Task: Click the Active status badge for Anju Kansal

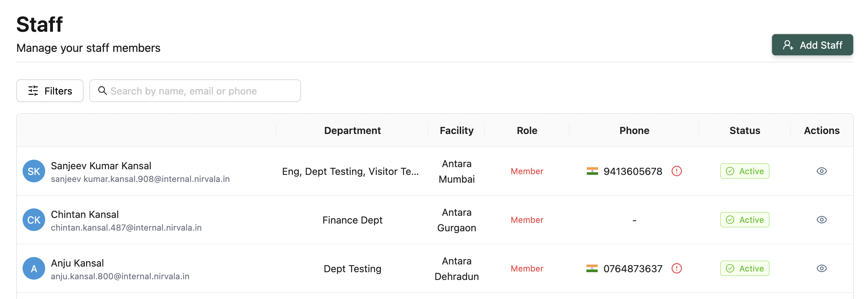Action: click(745, 268)
